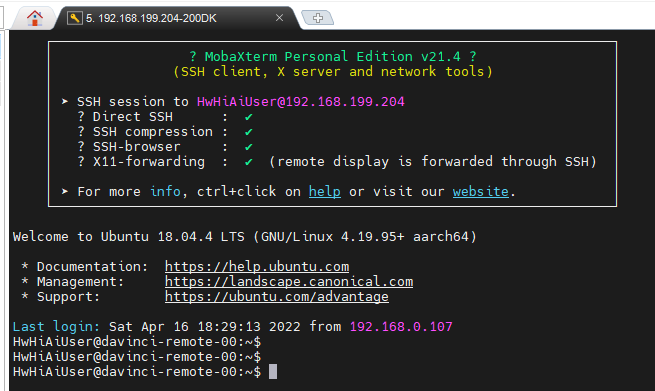
Task: Open https://landscape.canonical.com management link
Action: tap(289, 282)
